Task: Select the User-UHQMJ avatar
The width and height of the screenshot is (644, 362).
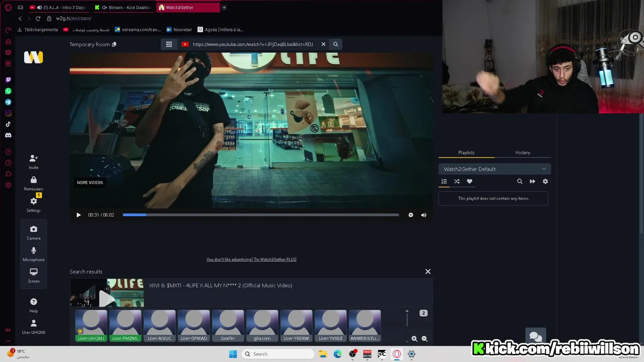Action: (x=91, y=326)
